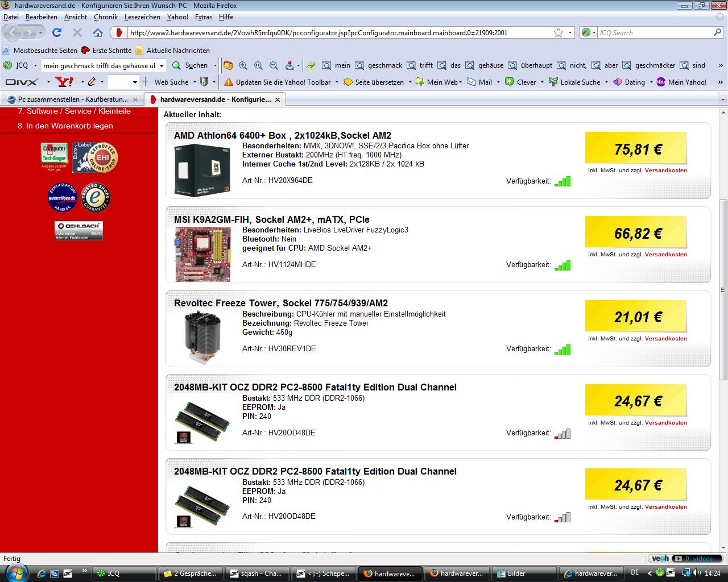Click the ICQ search magnifier icon
Viewport: 728px width, 582px height.
717,32
